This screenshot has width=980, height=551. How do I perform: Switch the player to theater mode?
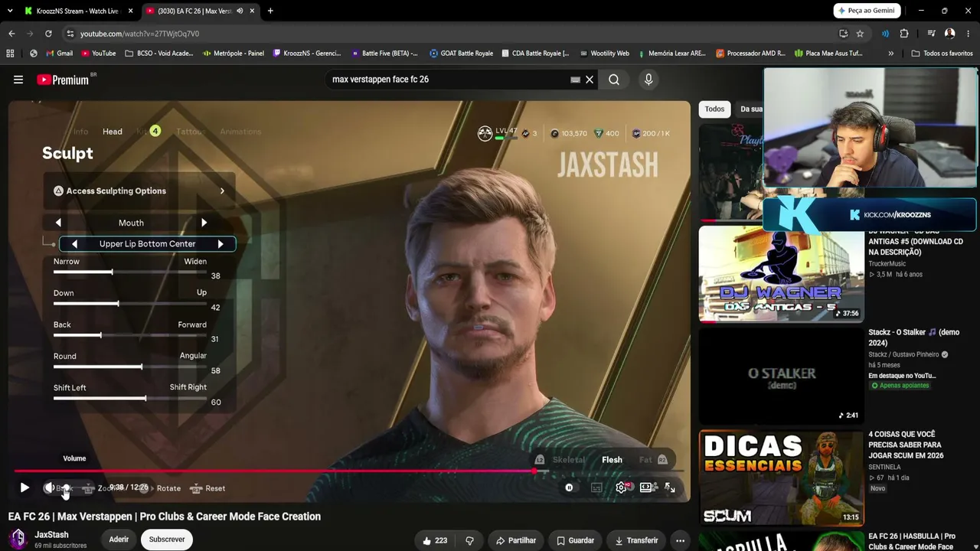(647, 487)
